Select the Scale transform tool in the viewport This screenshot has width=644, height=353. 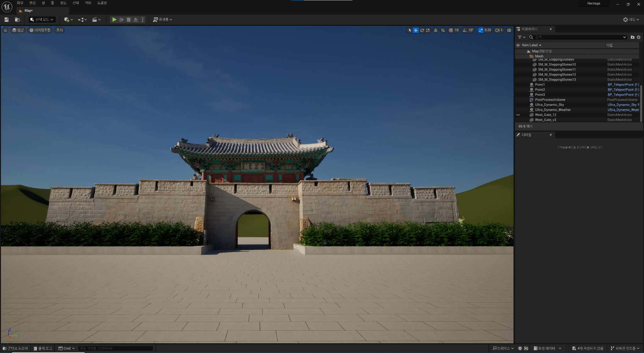[x=428, y=30]
